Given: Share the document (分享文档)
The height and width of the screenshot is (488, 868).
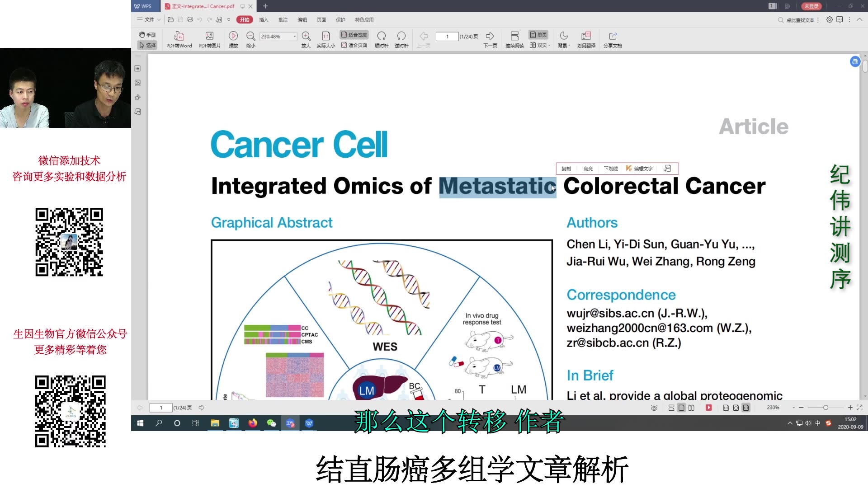Looking at the screenshot, I should (613, 40).
